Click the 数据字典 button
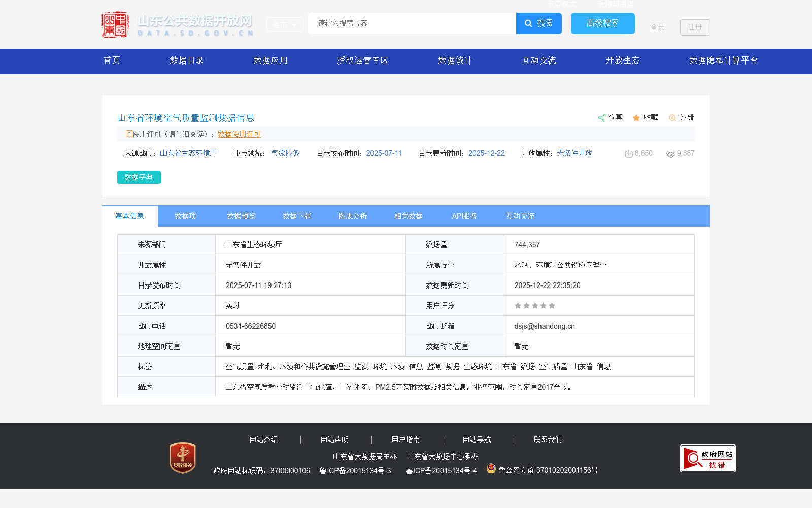Image resolution: width=812 pixels, height=508 pixels. click(139, 177)
